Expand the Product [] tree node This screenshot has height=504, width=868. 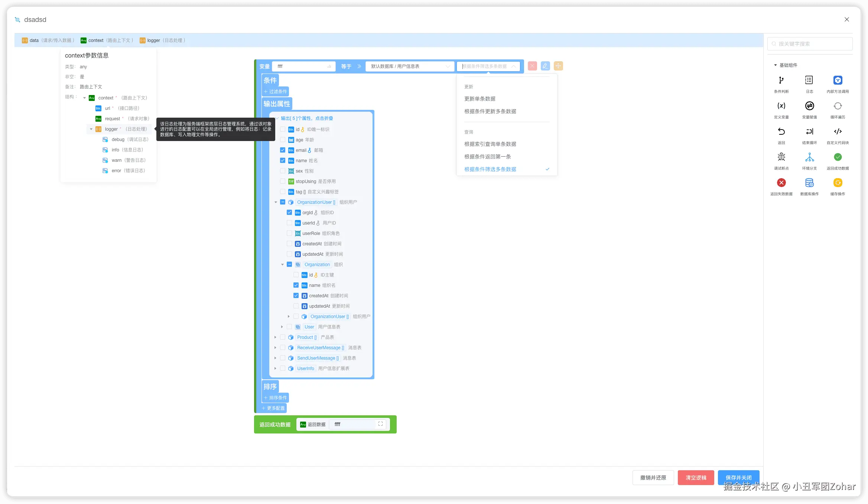[275, 337]
